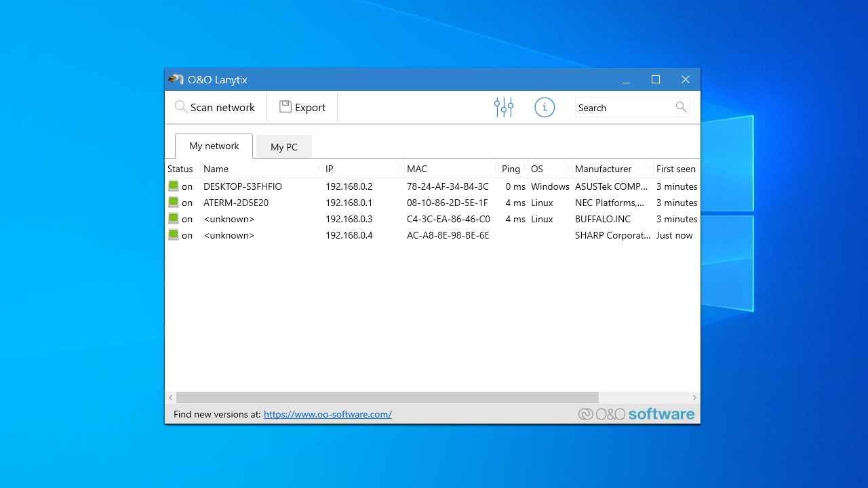Viewport: 868px width, 488px height.
Task: Click the status icon for 192.168.0.4 row
Action: point(174,235)
